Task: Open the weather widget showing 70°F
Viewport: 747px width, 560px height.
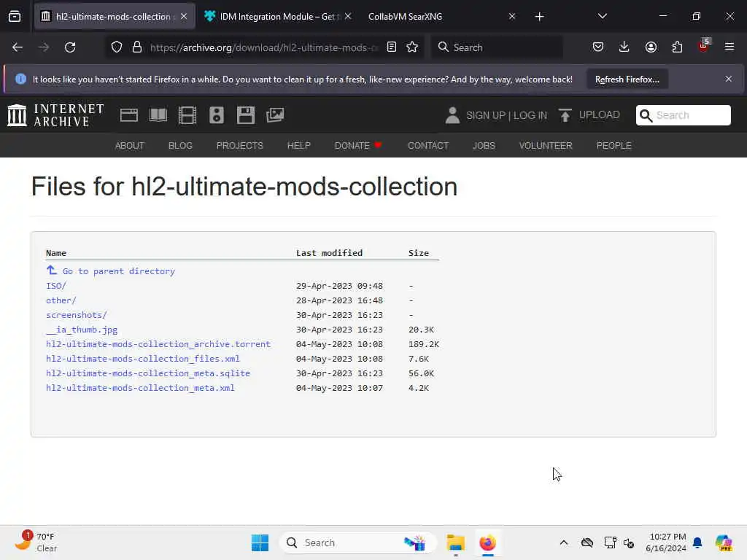Action: pyautogui.click(x=36, y=542)
